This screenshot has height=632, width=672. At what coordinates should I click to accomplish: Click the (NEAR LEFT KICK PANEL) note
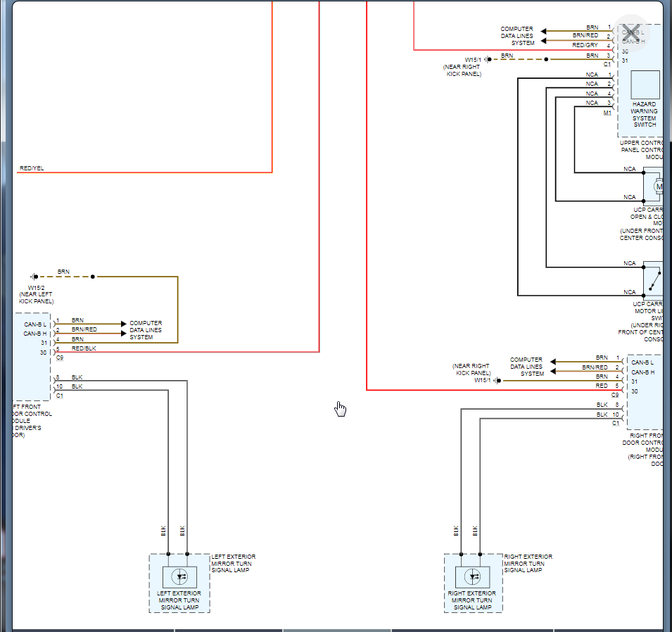(x=37, y=298)
